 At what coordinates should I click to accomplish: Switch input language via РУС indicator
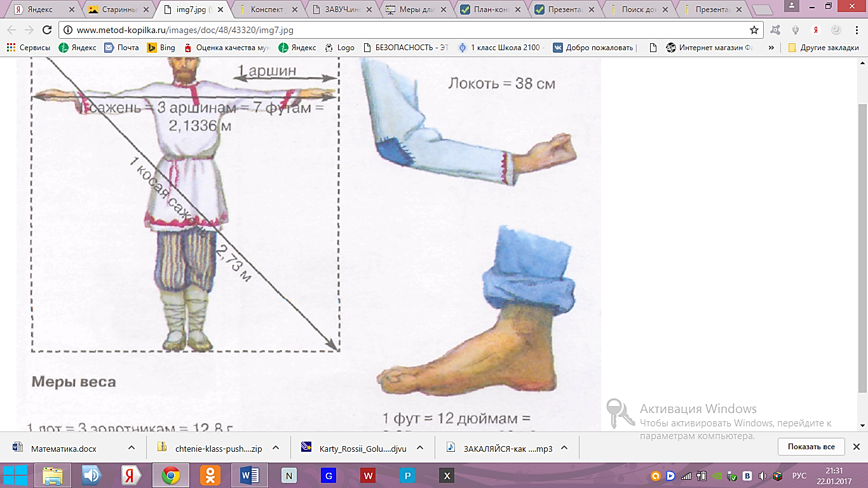tap(799, 476)
